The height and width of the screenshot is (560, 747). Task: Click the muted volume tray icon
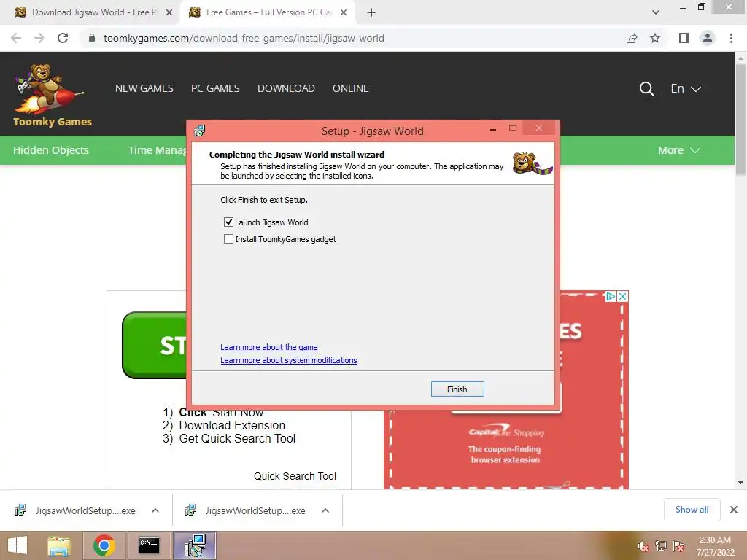643,546
